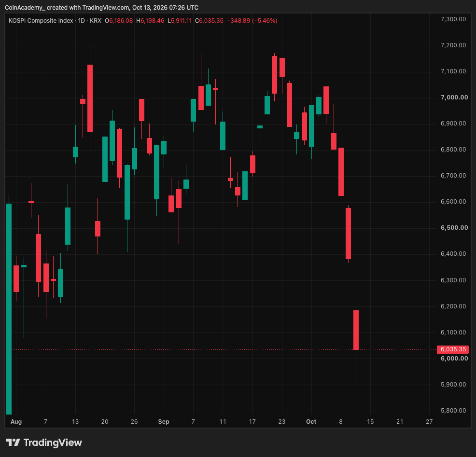Click the low value L5,911.11
The image size is (476, 457).
coord(180,21)
